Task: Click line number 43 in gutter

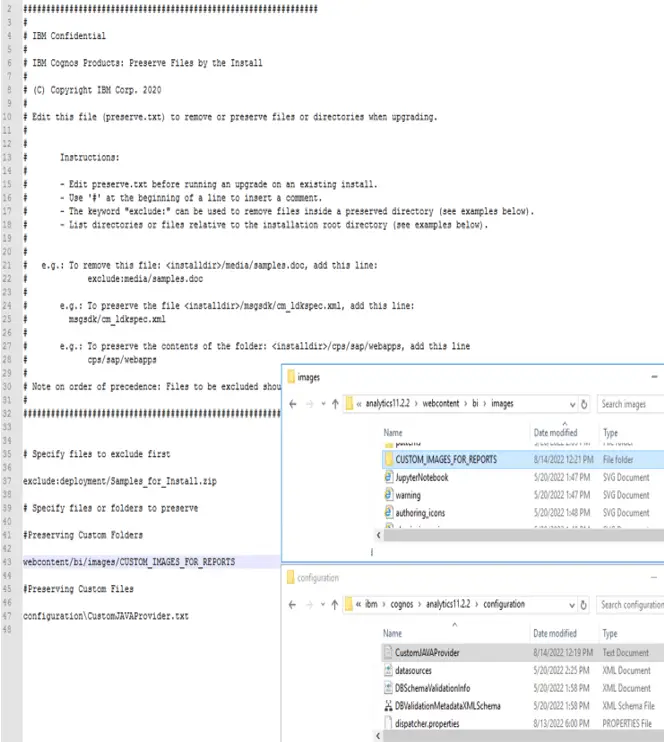Action: point(7,562)
